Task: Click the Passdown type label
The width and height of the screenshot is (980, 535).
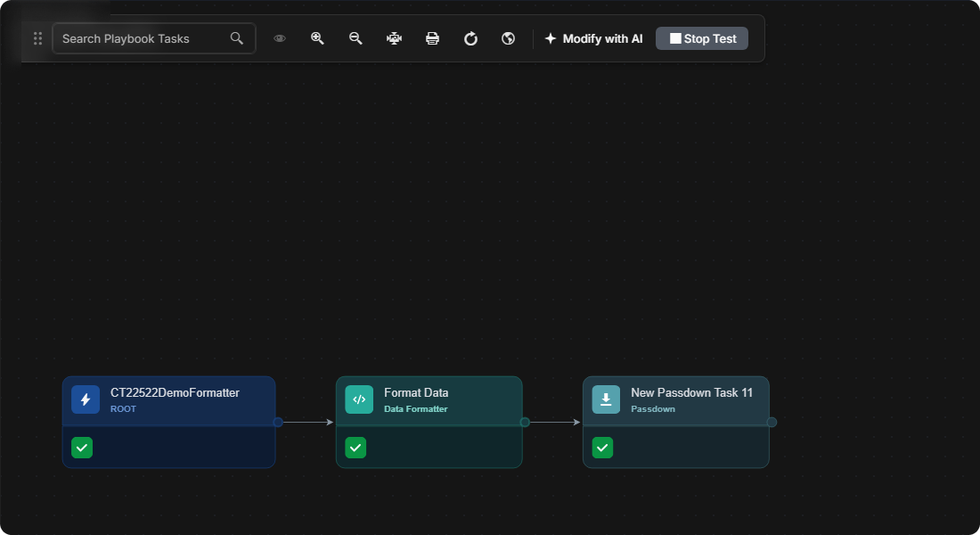Action: 653,409
